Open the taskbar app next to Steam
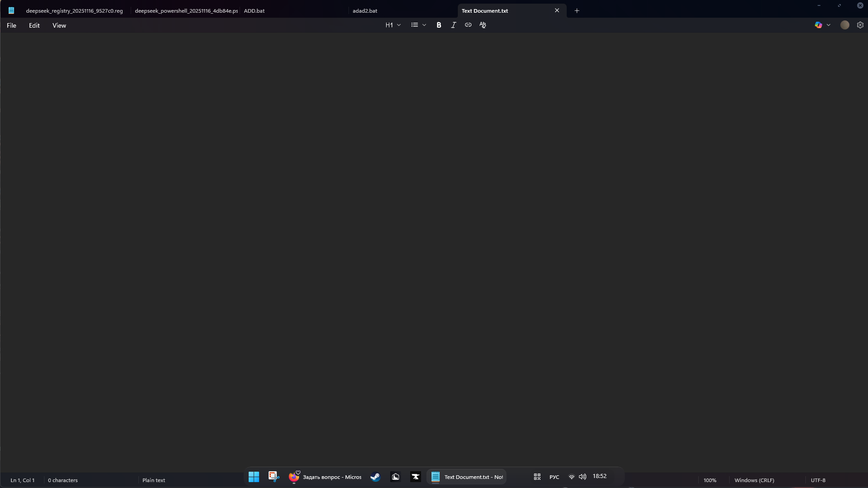Image resolution: width=868 pixels, height=488 pixels. click(395, 477)
